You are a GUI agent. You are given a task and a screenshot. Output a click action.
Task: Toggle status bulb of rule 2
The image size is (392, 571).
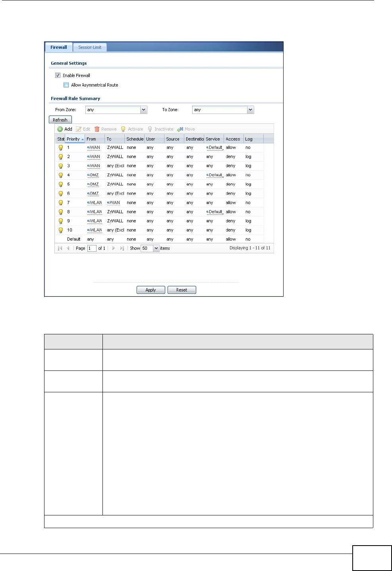click(61, 157)
